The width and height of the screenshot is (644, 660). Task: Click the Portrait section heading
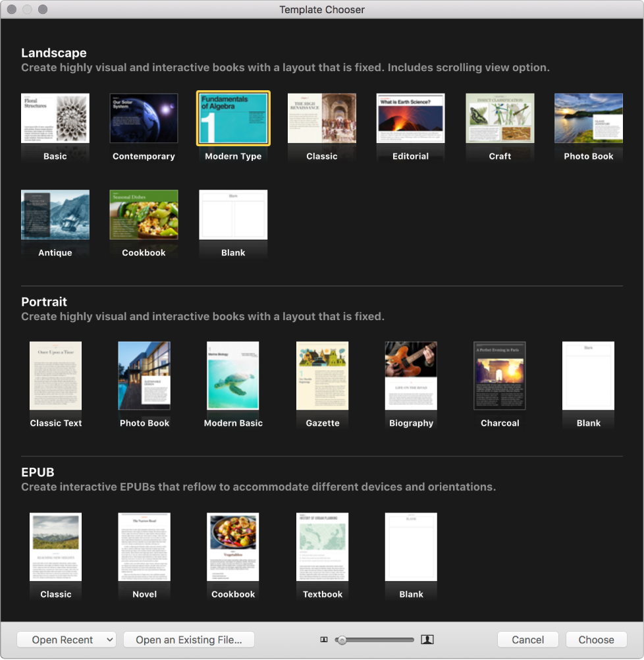click(x=44, y=302)
